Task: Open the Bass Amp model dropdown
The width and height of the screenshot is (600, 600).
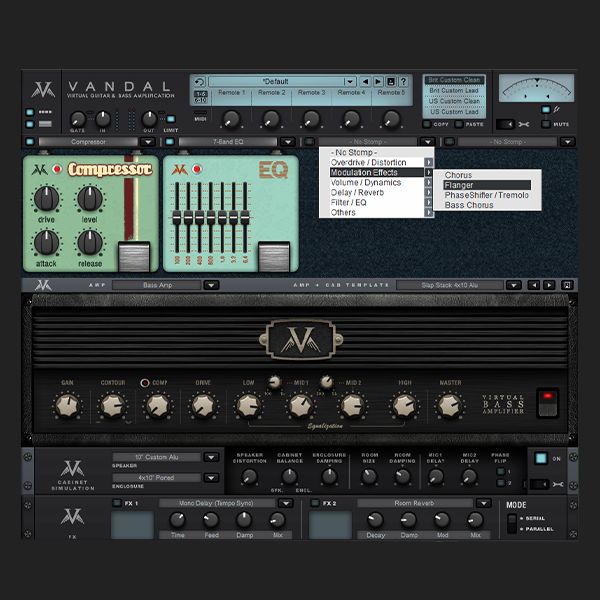Action: point(210,285)
